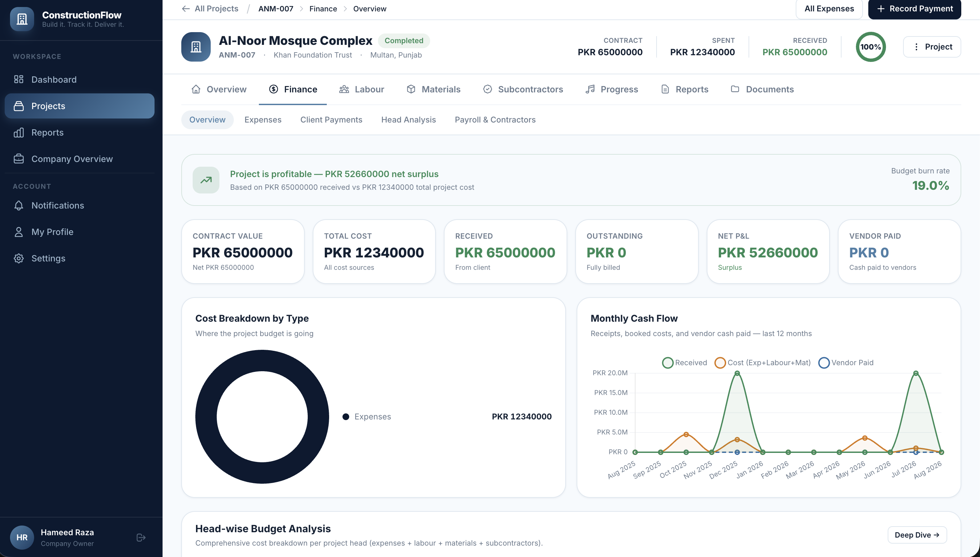
Task: Open Settings gear item
Action: [80, 258]
